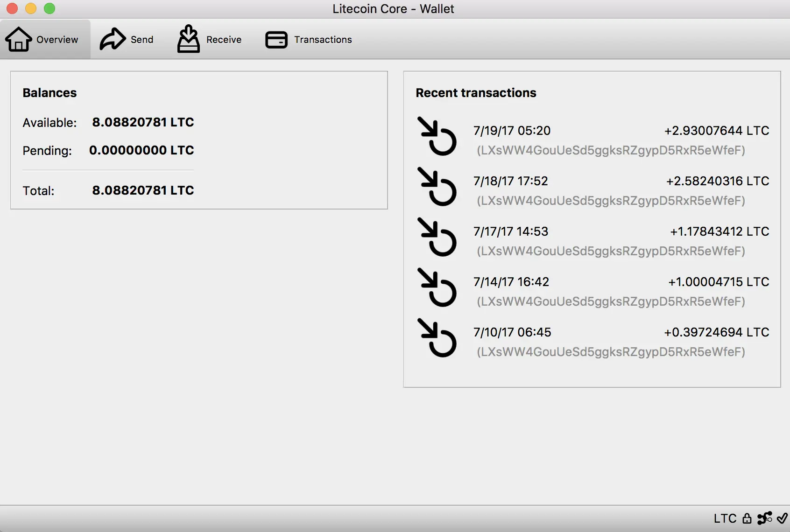Click the Available balance 8.08820781 LTC
This screenshot has width=790, height=532.
[143, 122]
